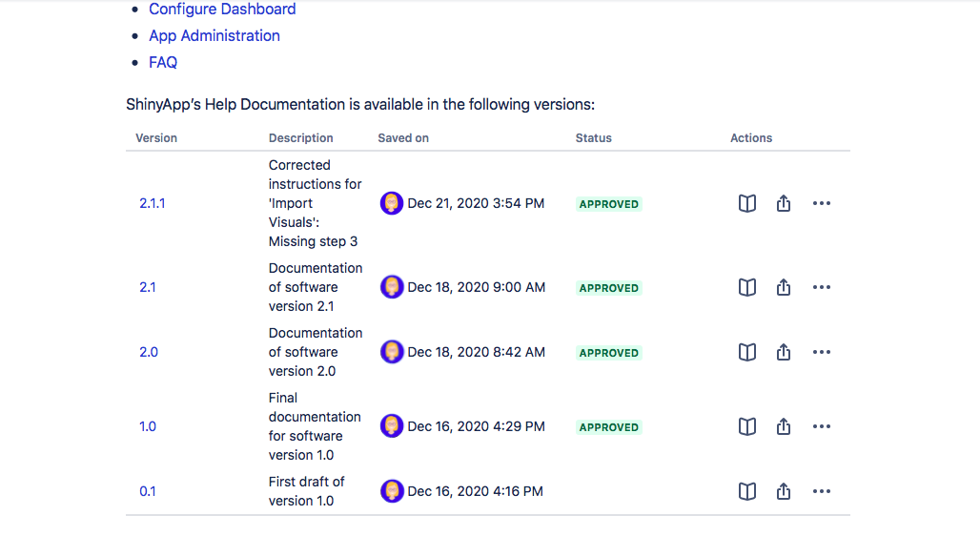Open the read view icon for version 2.1.1
Image resolution: width=980 pixels, height=557 pixels.
click(x=746, y=203)
